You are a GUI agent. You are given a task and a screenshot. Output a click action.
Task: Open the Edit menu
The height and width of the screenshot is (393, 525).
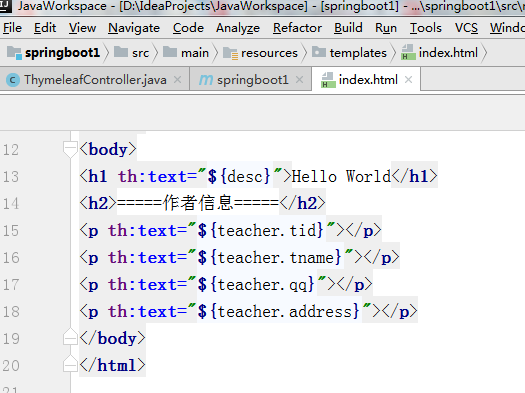(x=45, y=28)
